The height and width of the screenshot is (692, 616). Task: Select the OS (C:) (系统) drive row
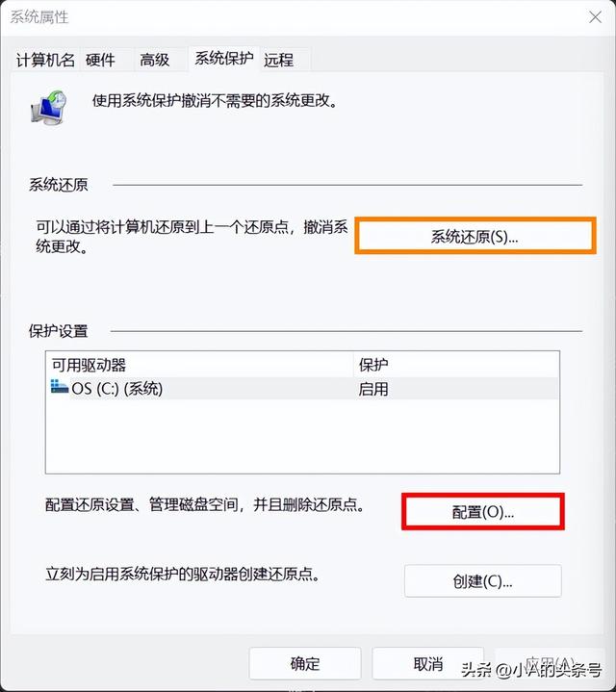(302, 389)
